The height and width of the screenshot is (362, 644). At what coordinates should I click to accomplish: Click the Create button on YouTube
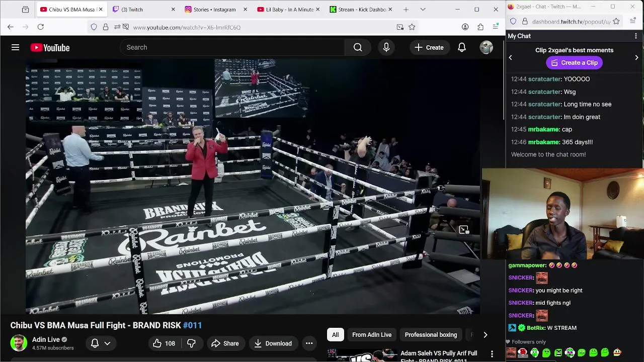tap(429, 47)
